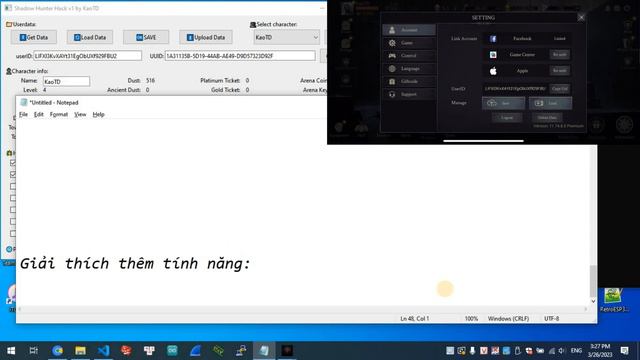Open the RetroESP desktop shortcut icon

613,300
